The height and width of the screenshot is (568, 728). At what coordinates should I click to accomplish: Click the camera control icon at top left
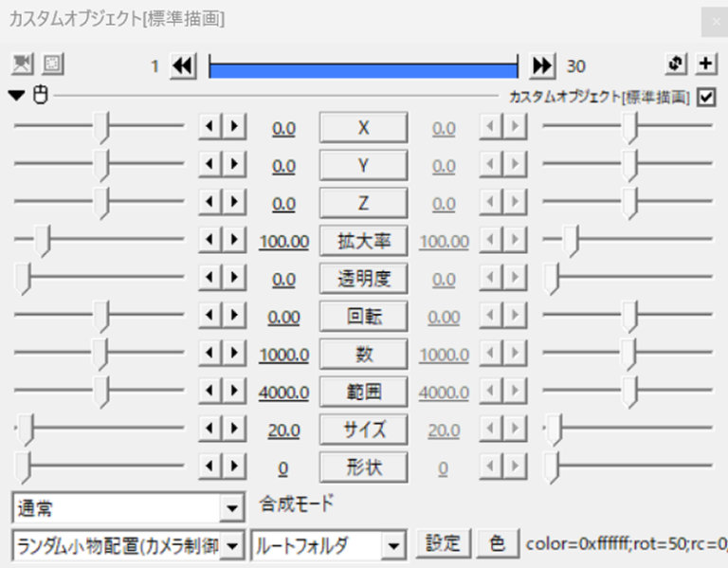click(23, 64)
